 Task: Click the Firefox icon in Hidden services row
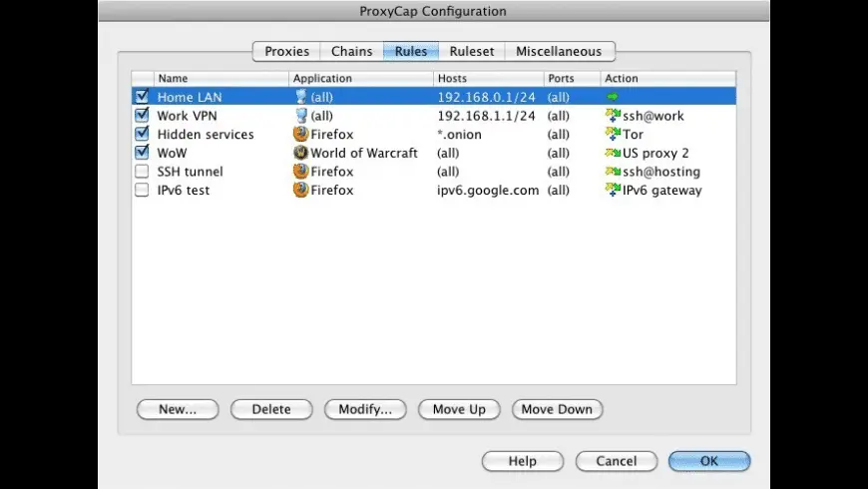300,134
